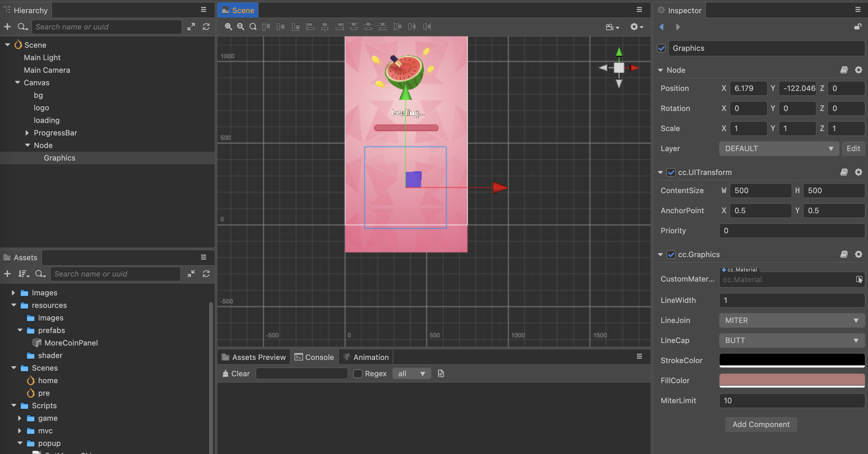Uncheck the Graphics node active checkbox
Image resolution: width=868 pixels, height=454 pixels.
coord(661,48)
